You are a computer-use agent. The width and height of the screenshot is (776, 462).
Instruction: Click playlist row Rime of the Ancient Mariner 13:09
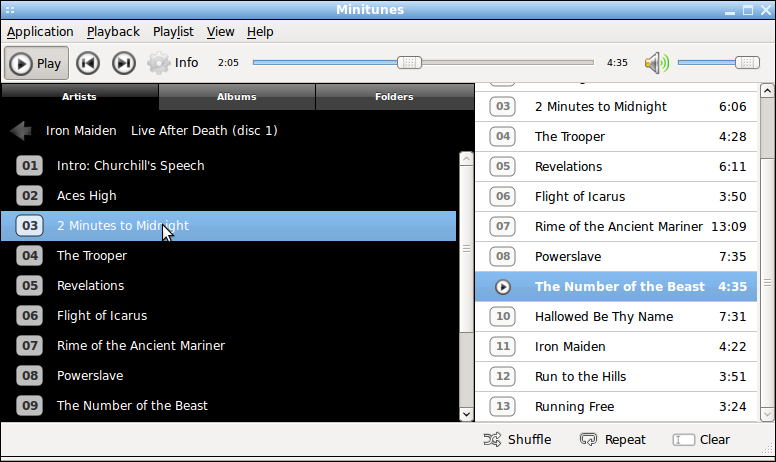click(x=616, y=227)
